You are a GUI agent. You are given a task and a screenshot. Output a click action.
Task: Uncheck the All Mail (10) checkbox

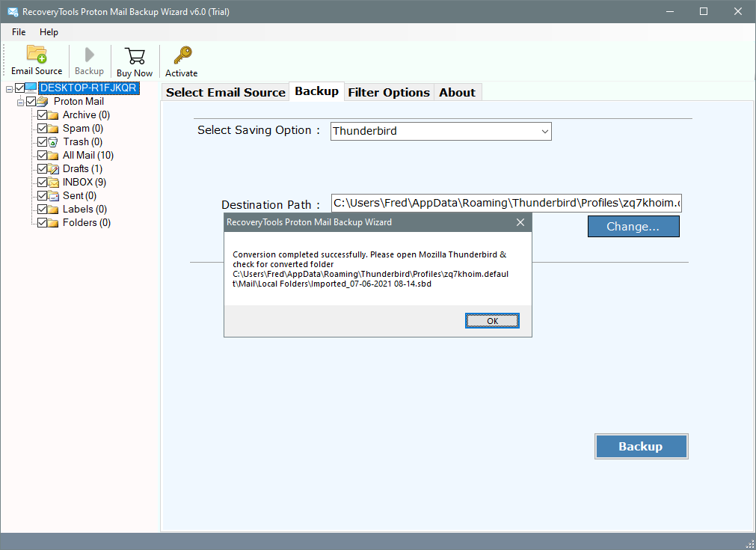click(43, 156)
